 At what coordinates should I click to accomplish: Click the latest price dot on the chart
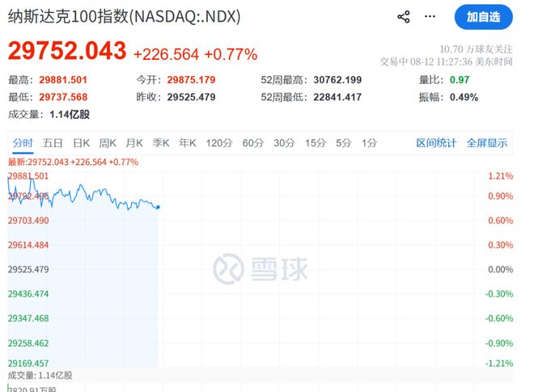(158, 207)
